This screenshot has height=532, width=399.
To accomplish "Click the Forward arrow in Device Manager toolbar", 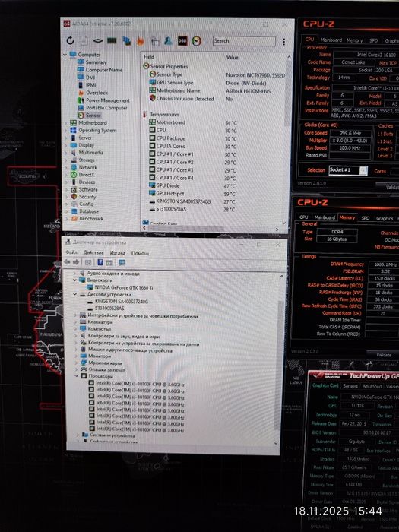I will pyautogui.click(x=76, y=262).
